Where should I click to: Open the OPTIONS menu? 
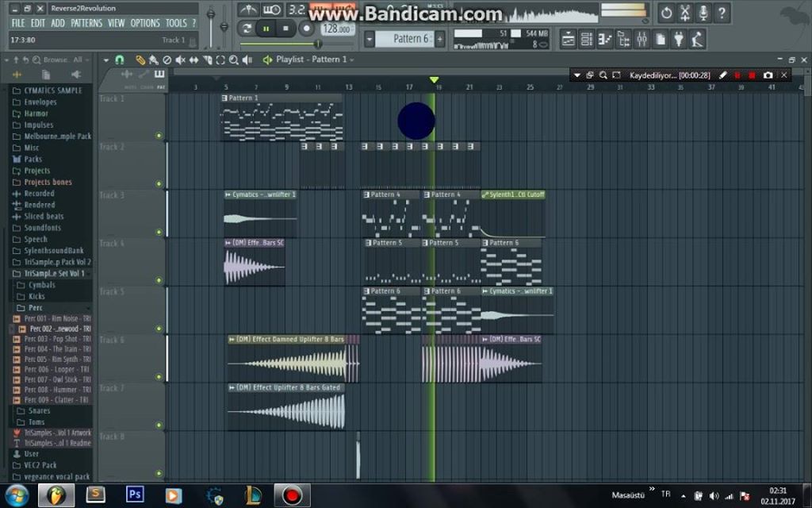[x=145, y=23]
